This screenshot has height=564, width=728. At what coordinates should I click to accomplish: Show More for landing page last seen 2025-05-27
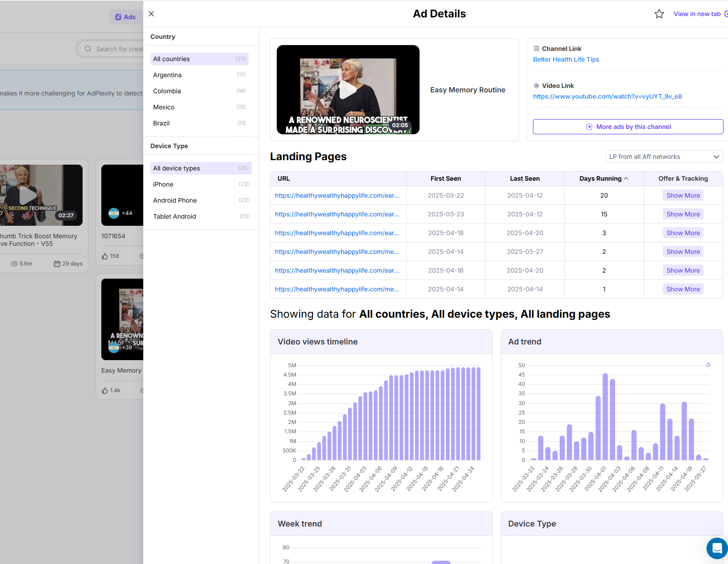[x=683, y=252]
